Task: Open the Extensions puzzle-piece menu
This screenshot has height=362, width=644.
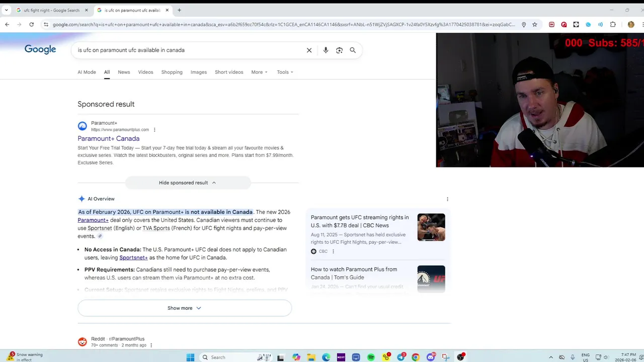Action: click(613, 24)
